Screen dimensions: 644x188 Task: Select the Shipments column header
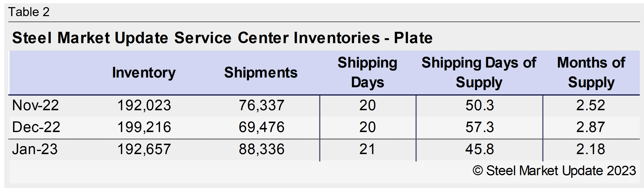click(x=261, y=73)
